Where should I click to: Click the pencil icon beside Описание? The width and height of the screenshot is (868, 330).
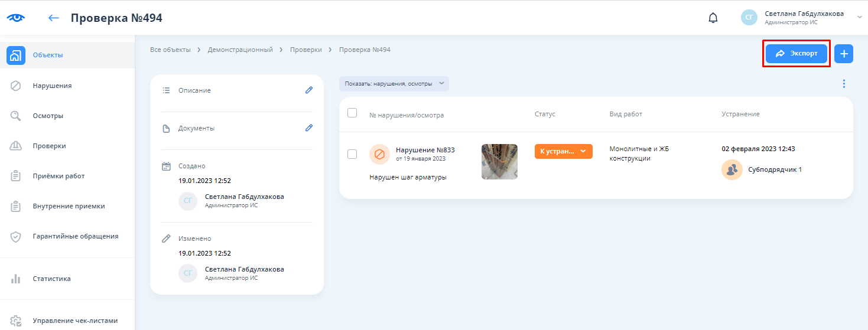click(x=308, y=90)
